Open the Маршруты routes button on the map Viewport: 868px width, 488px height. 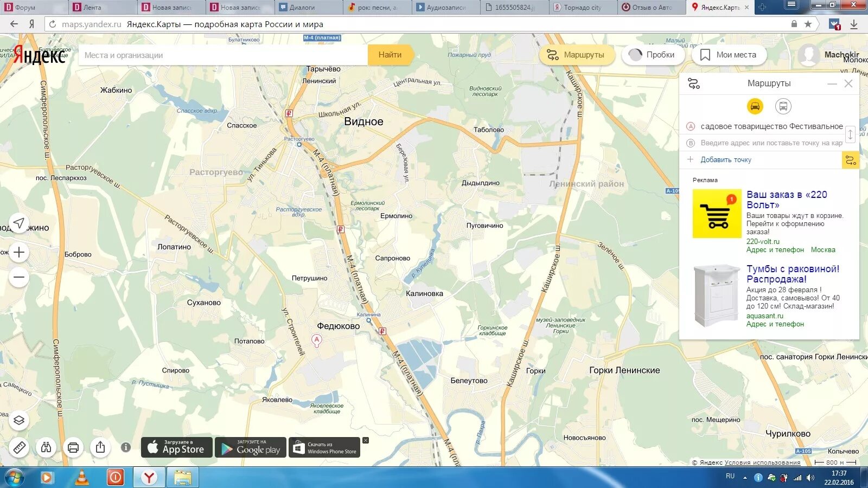pos(576,55)
